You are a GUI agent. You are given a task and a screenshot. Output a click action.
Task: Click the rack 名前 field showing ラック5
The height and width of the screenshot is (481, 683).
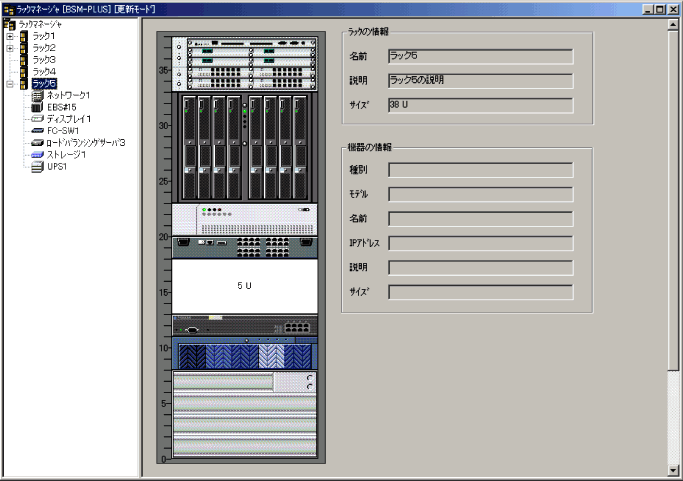479,57
